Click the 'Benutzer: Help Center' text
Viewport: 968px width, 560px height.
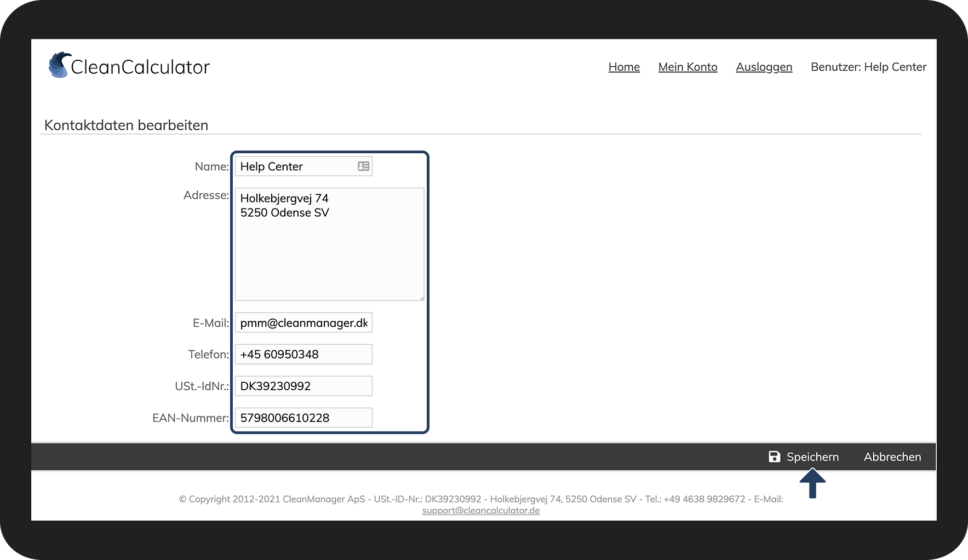[x=868, y=67]
